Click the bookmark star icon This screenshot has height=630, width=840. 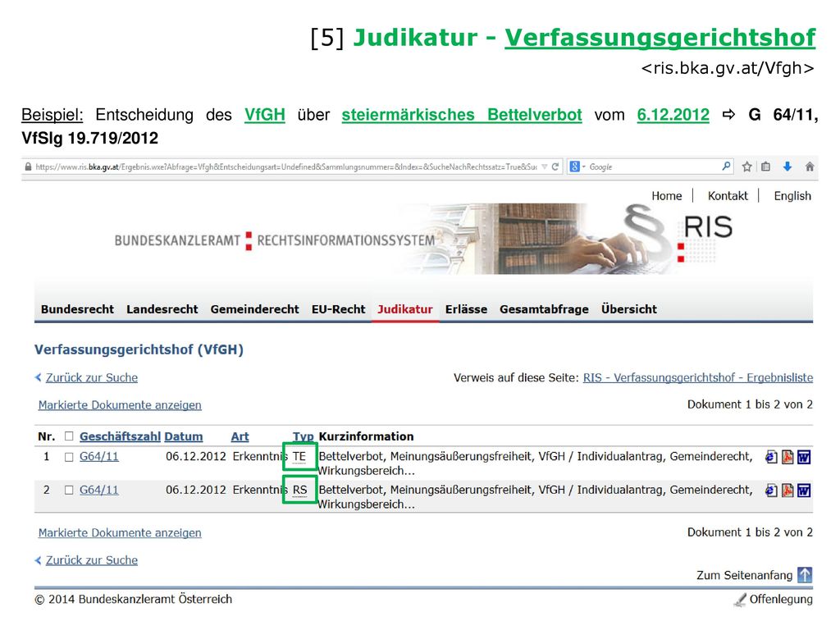pos(746,167)
